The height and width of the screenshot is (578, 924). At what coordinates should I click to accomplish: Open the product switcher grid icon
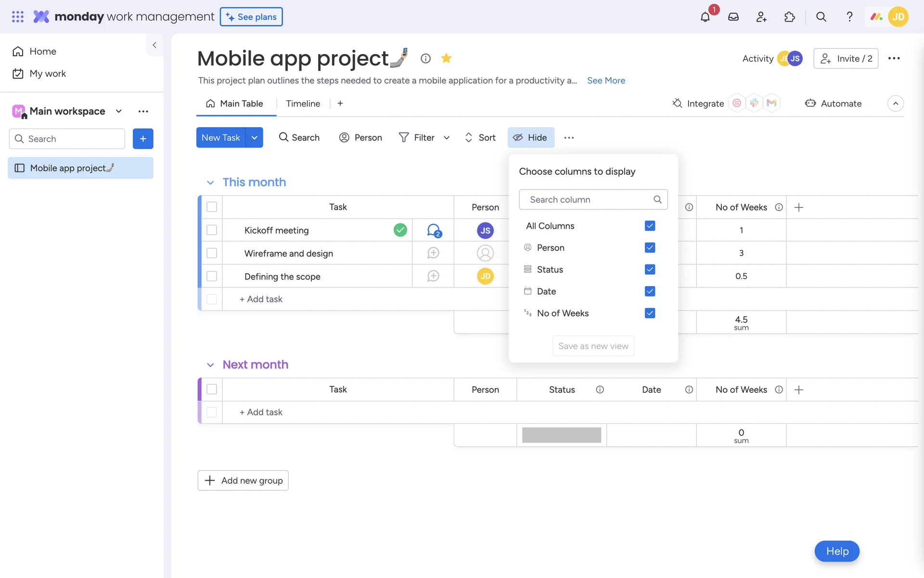(x=18, y=17)
